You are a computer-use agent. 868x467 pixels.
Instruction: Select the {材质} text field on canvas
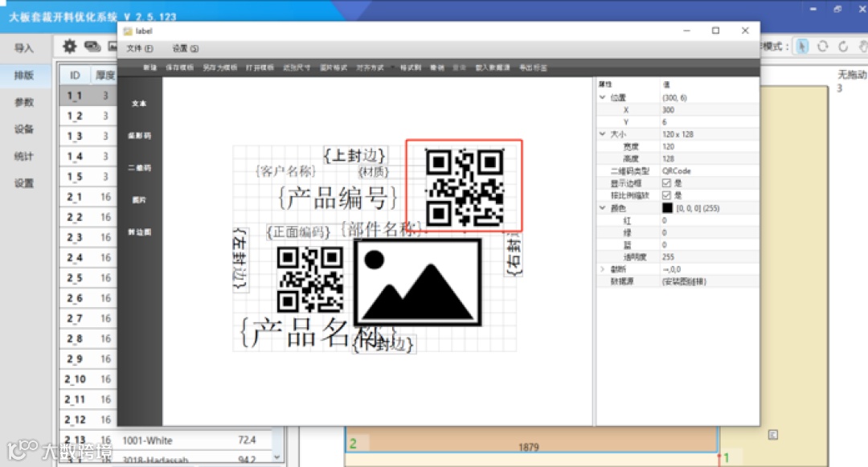pos(374,172)
